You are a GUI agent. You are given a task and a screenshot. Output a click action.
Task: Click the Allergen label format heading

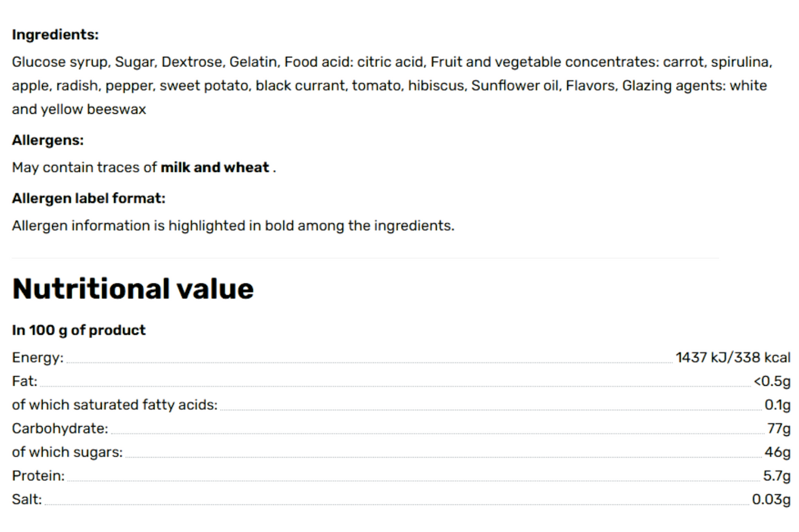coord(89,199)
